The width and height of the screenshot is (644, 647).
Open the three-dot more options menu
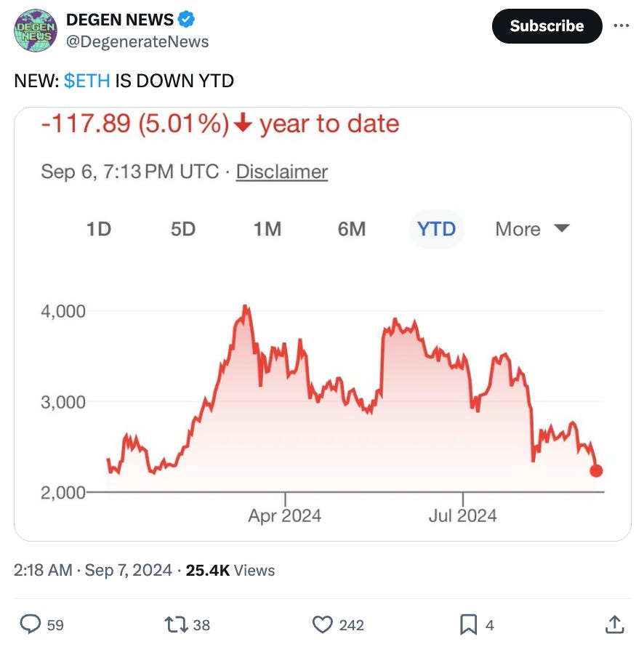[x=621, y=25]
